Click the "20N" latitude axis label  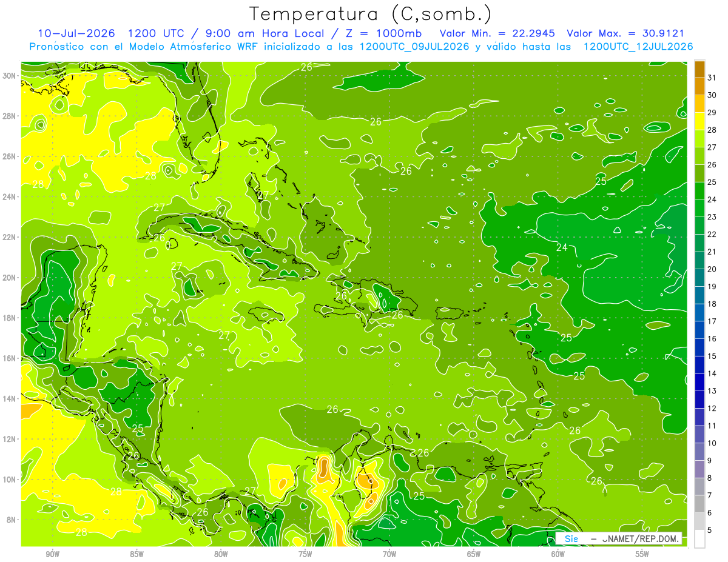(x=10, y=278)
